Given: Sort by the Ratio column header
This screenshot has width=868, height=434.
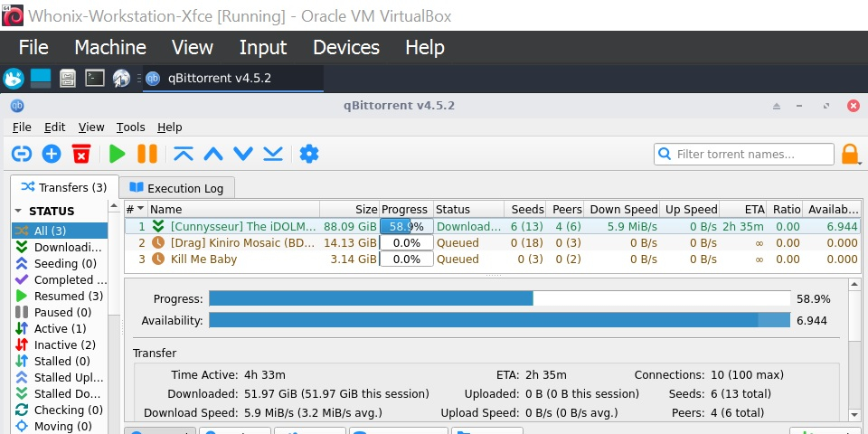Looking at the screenshot, I should (785, 209).
